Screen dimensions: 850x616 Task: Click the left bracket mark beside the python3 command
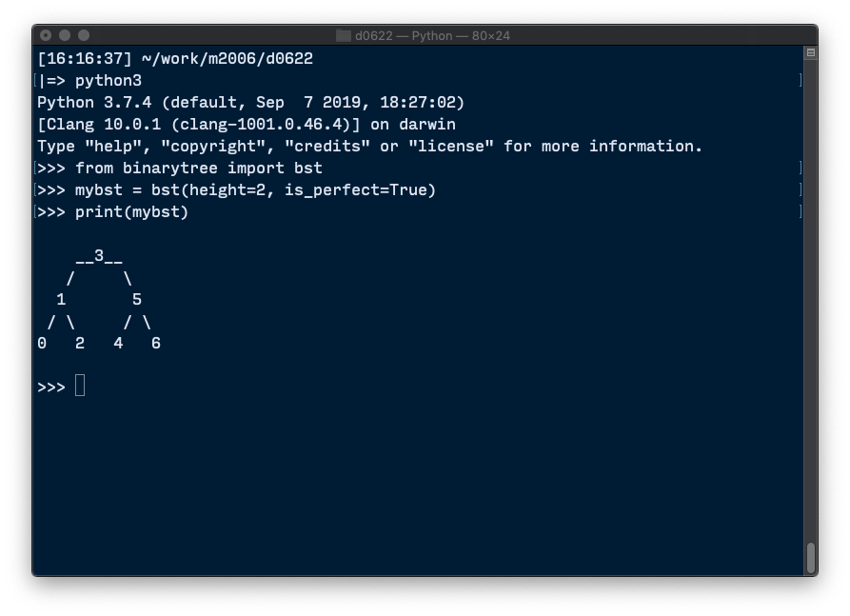36,81
